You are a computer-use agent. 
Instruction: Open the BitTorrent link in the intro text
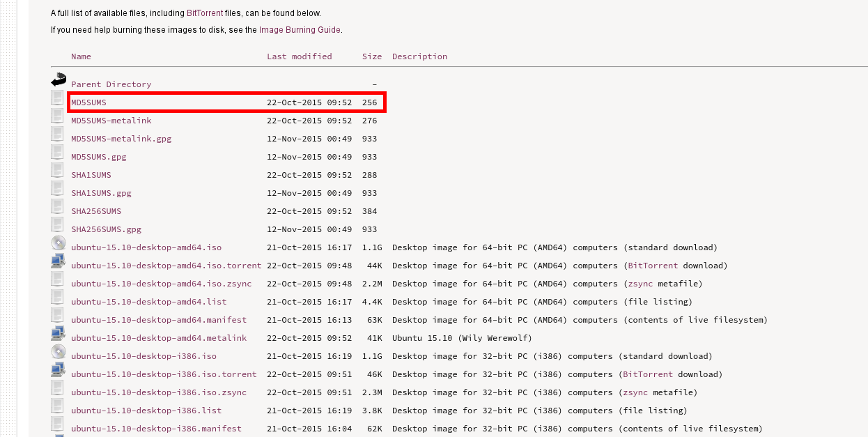coord(205,13)
